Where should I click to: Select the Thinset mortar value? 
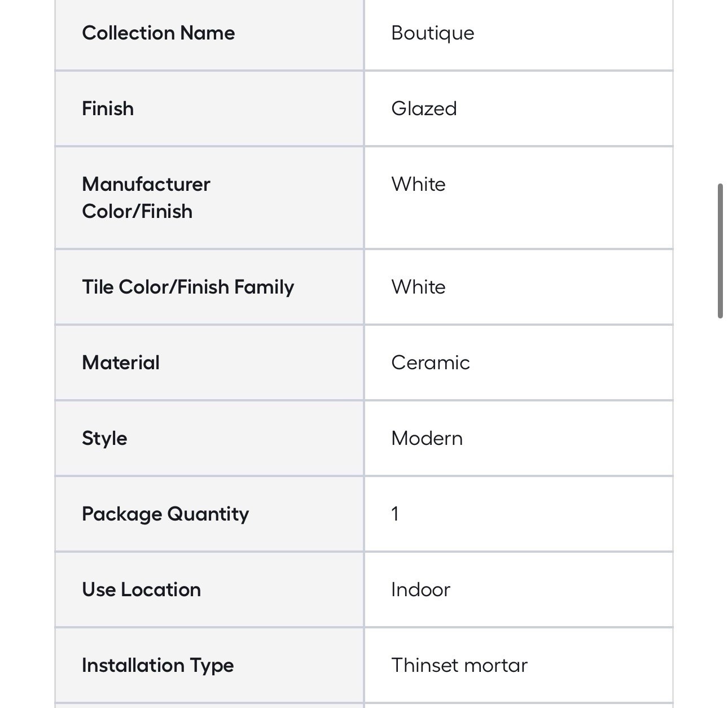(459, 665)
